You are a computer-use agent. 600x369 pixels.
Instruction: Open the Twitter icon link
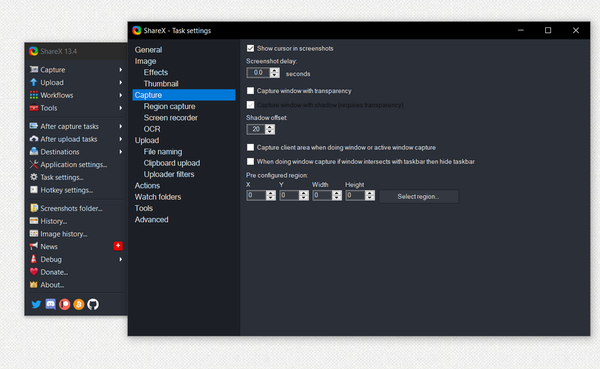[36, 304]
